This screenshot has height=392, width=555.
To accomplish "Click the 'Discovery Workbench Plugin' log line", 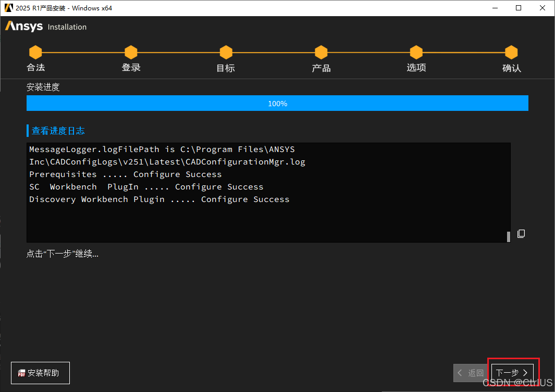I will (159, 199).
